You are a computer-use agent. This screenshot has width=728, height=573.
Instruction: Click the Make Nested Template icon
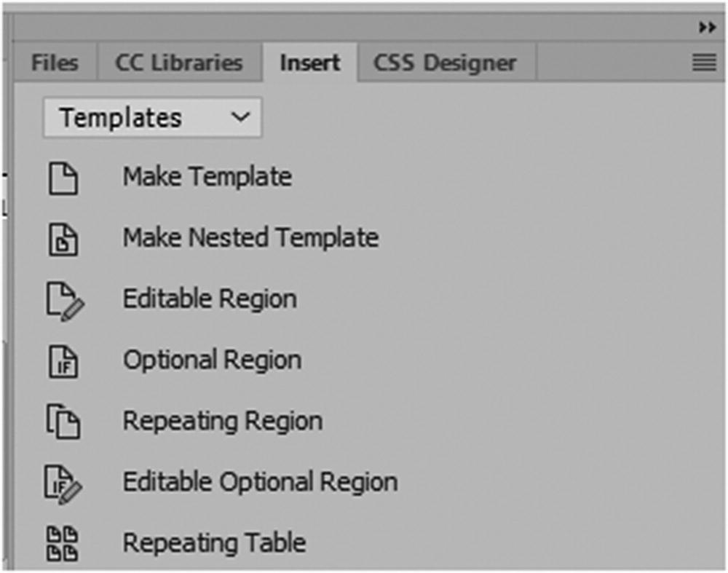click(64, 240)
